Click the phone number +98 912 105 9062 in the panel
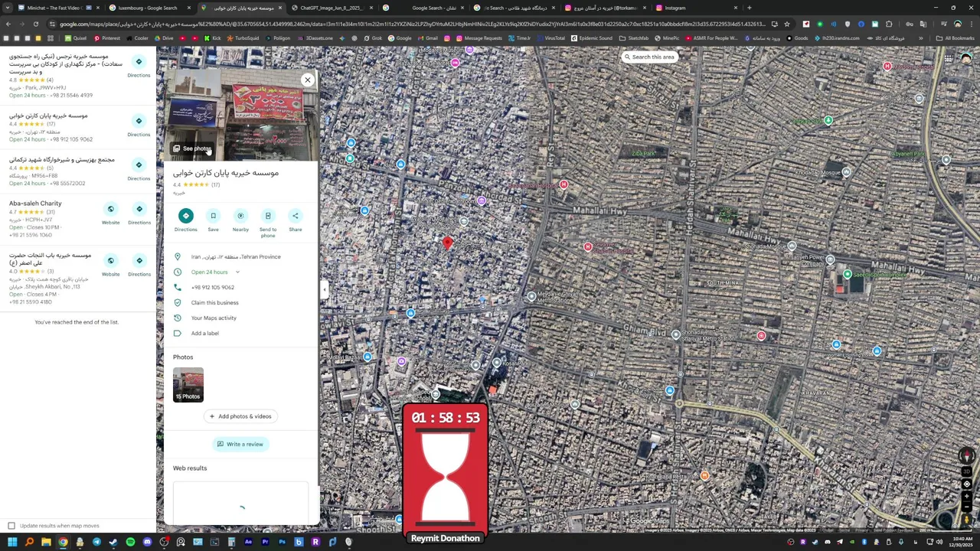 212,287
